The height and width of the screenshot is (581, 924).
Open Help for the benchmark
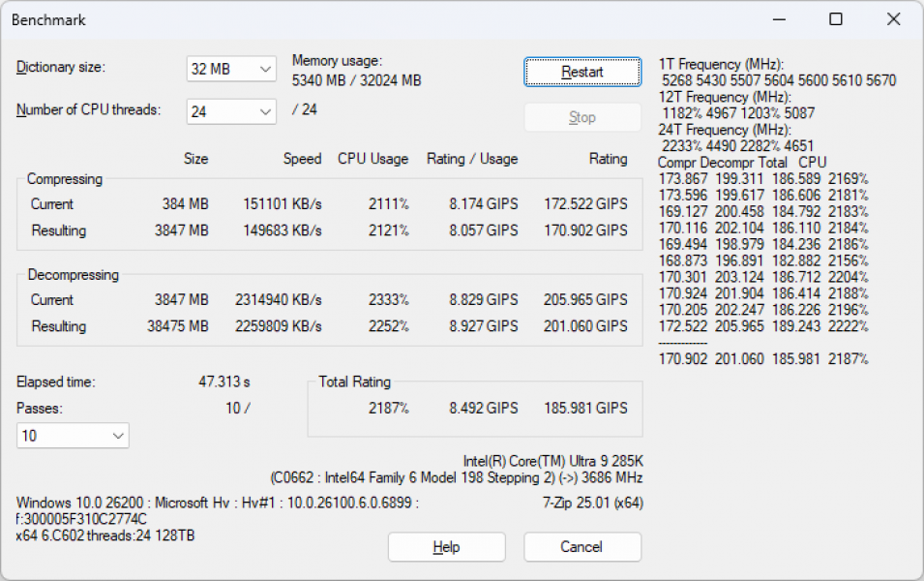point(446,547)
